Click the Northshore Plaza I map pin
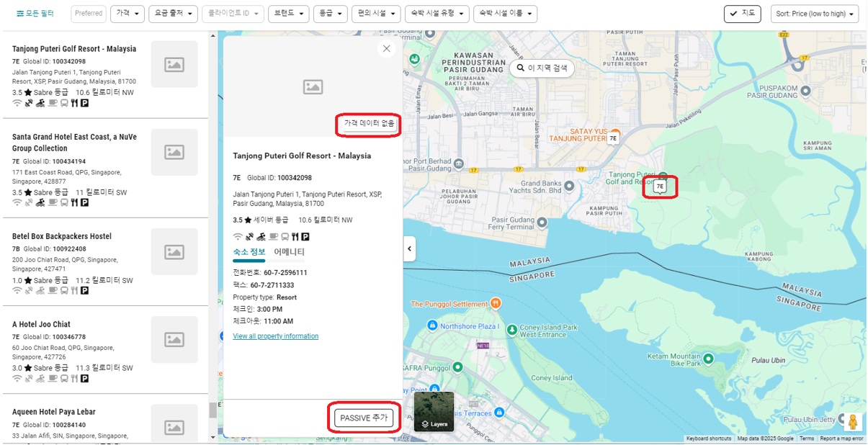868x445 pixels. coord(431,325)
